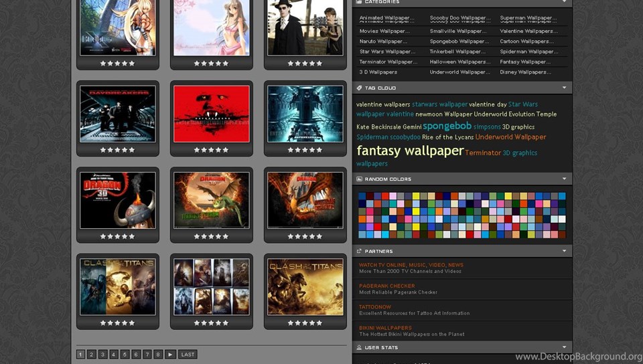The width and height of the screenshot is (643, 364).
Task: Open Pagerank Checker partner link
Action: tap(387, 286)
